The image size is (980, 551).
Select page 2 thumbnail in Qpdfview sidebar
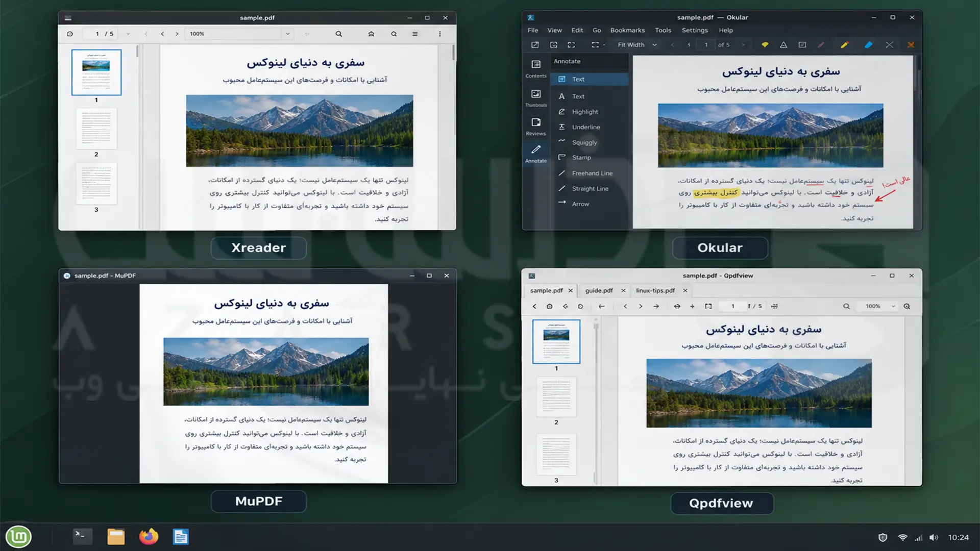[556, 397]
